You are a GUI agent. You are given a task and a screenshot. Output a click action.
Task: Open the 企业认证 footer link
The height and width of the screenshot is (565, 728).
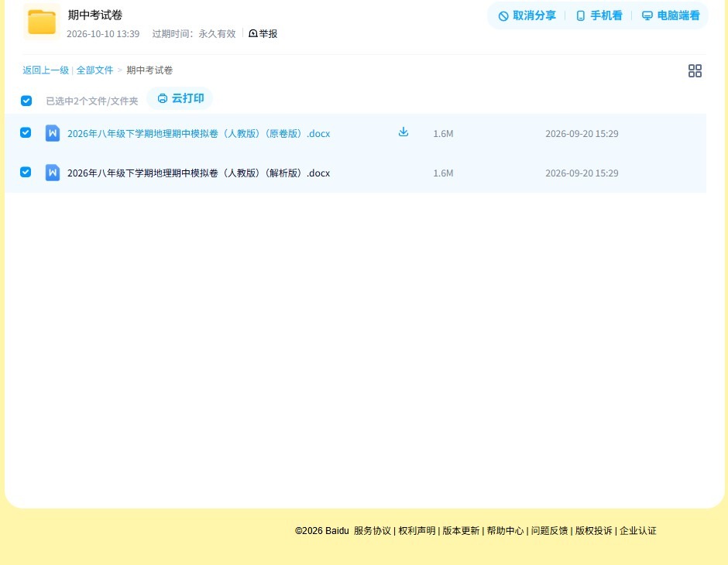click(638, 531)
